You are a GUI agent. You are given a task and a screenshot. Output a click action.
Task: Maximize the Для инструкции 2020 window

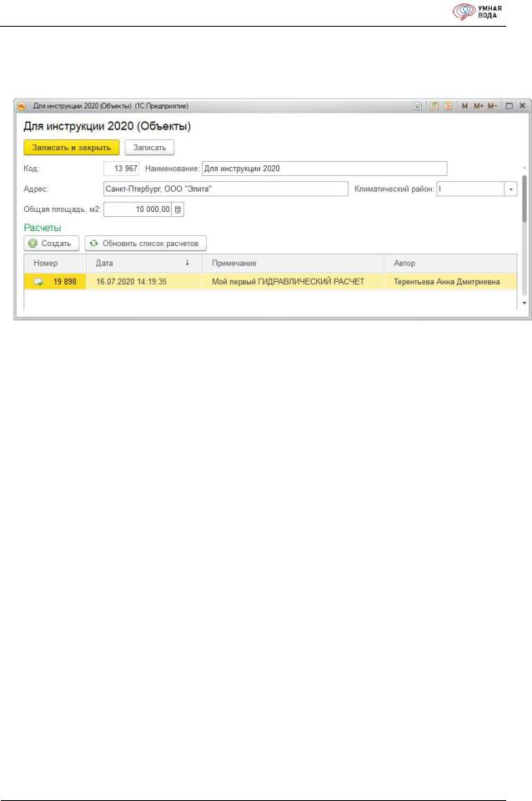(509, 106)
